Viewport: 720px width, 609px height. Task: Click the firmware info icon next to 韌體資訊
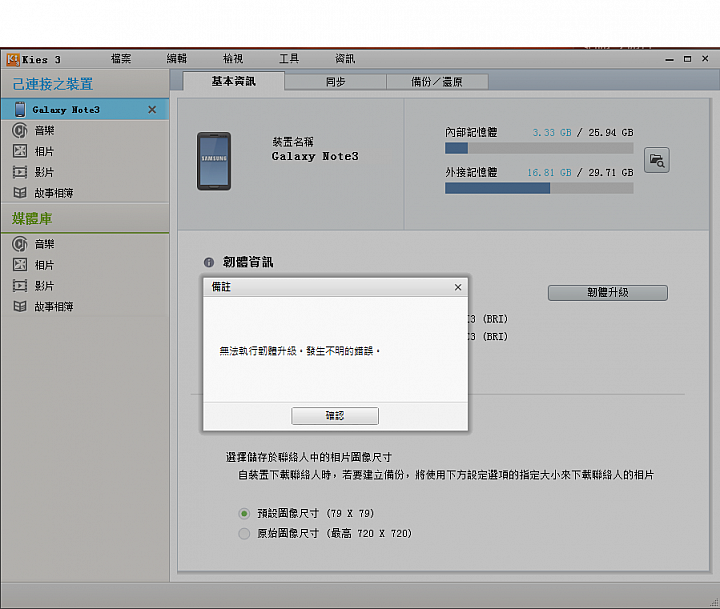[208, 262]
